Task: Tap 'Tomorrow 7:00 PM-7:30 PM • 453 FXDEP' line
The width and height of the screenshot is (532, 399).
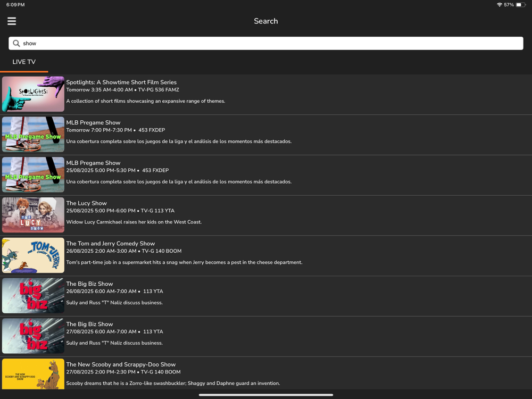Action: tap(115, 130)
